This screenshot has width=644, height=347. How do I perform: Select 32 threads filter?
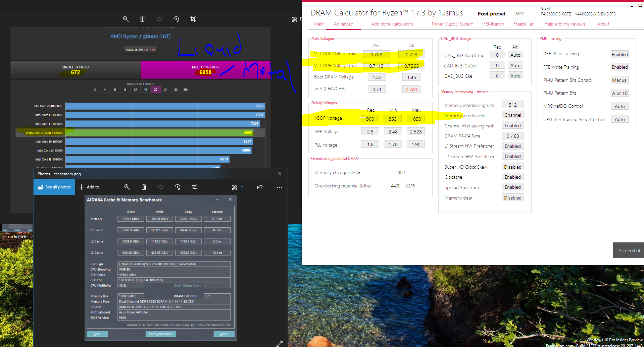[176, 90]
